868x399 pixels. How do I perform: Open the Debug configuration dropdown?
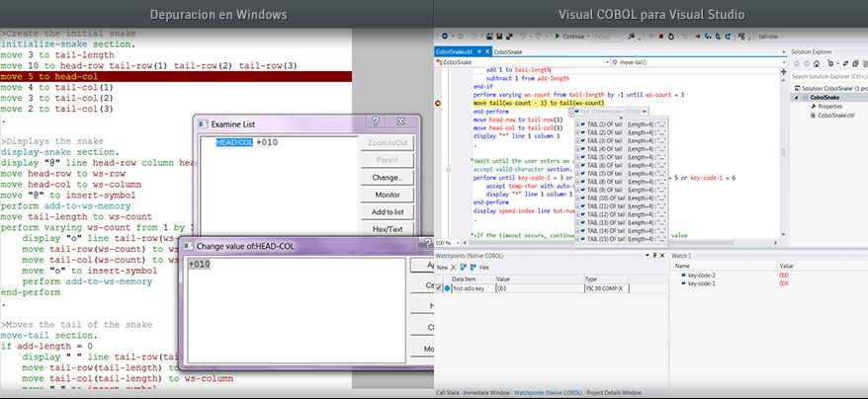605,36
